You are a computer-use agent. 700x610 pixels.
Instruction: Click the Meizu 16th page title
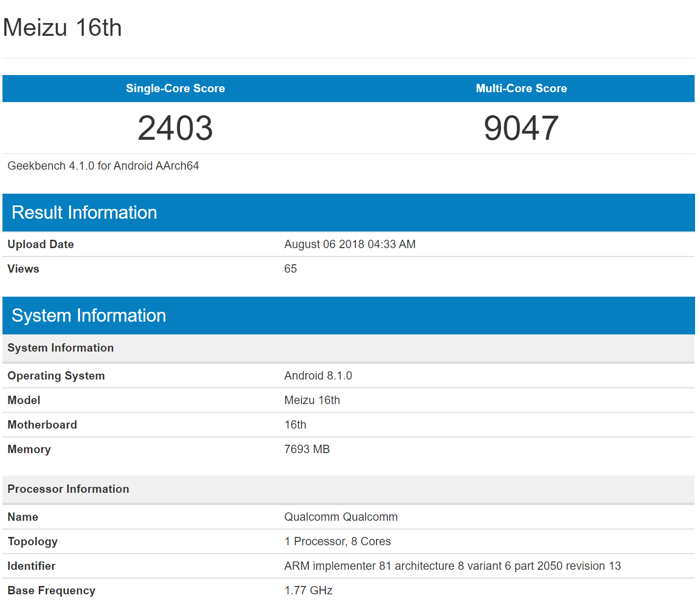tap(62, 27)
